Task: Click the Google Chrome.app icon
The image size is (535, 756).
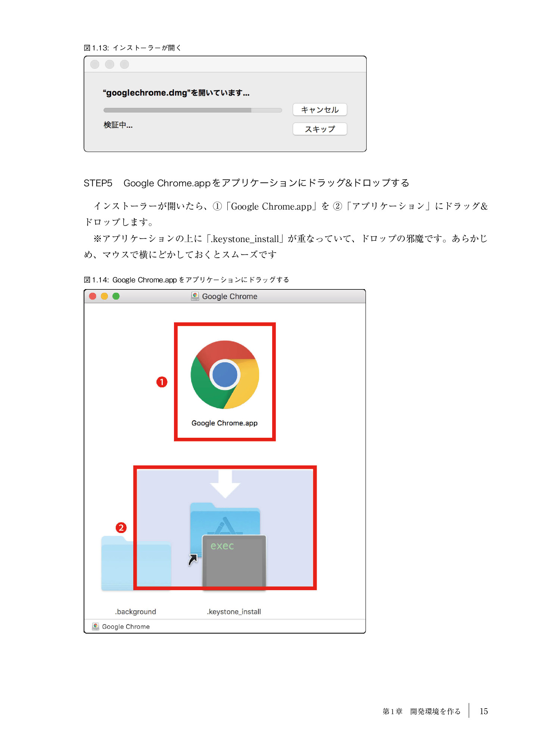Action: point(225,374)
